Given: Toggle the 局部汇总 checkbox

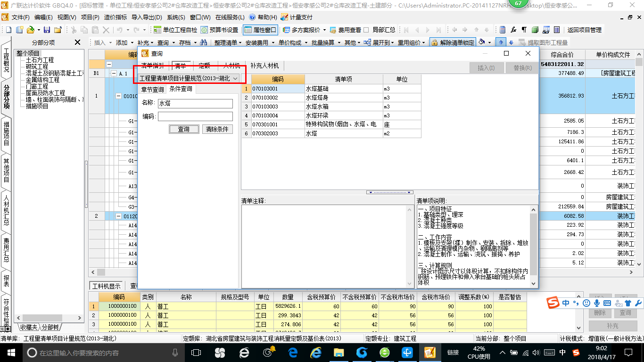Looking at the screenshot, I should coord(366,30).
